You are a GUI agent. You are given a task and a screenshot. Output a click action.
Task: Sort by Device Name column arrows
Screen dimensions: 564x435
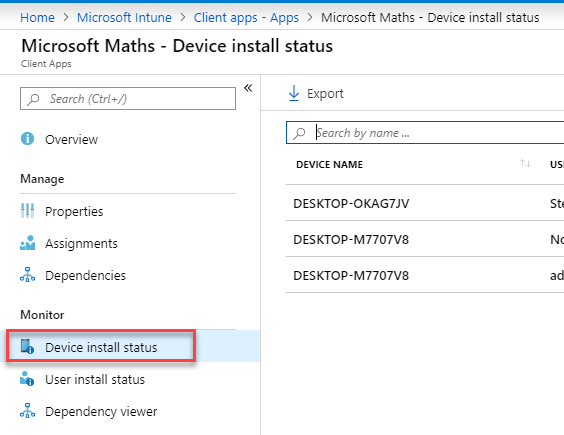pos(525,163)
